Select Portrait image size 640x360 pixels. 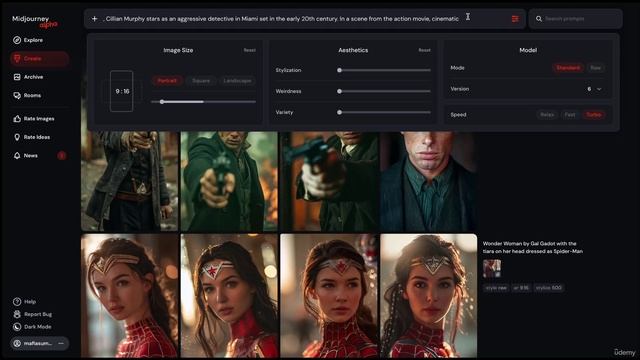coord(167,80)
